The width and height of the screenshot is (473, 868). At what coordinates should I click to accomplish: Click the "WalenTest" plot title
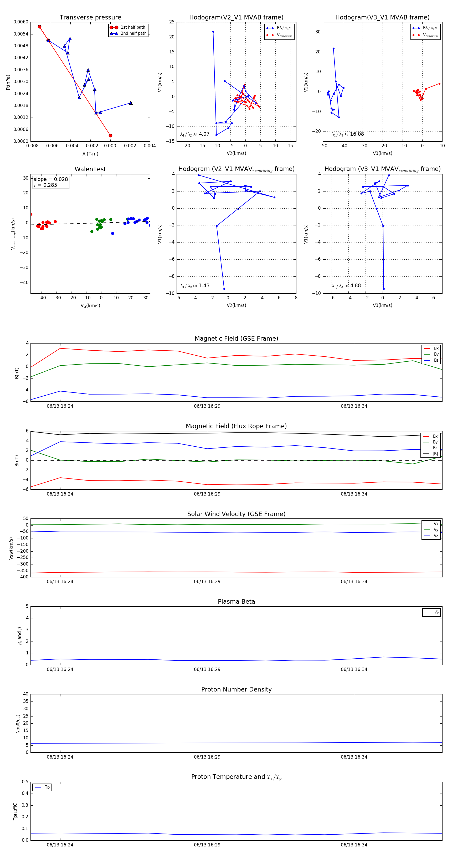90,169
